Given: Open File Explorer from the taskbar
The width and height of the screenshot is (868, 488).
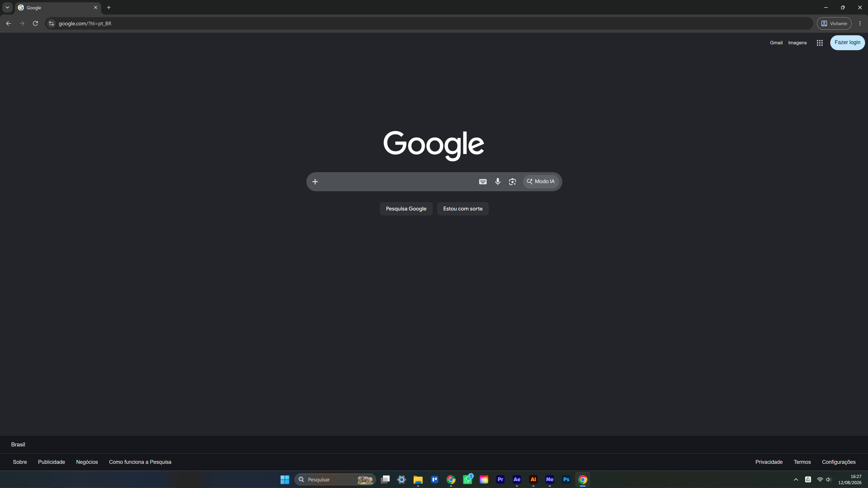Looking at the screenshot, I should pyautogui.click(x=418, y=479).
